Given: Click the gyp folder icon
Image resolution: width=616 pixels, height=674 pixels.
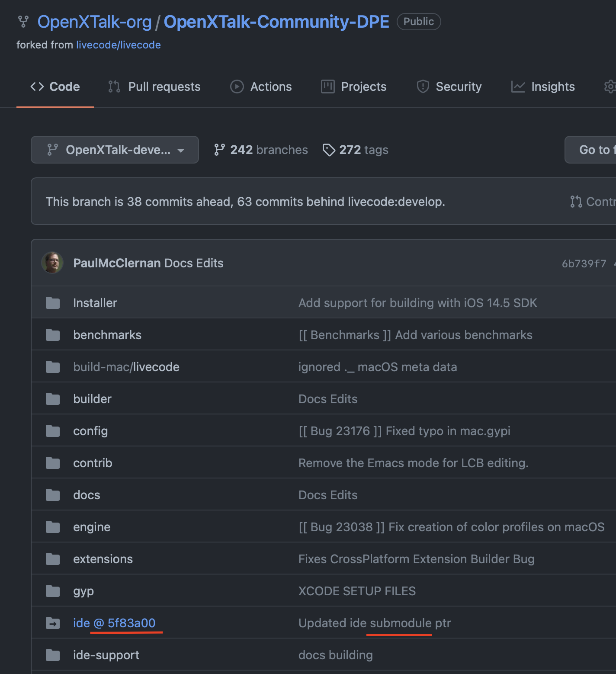Looking at the screenshot, I should pyautogui.click(x=53, y=591).
